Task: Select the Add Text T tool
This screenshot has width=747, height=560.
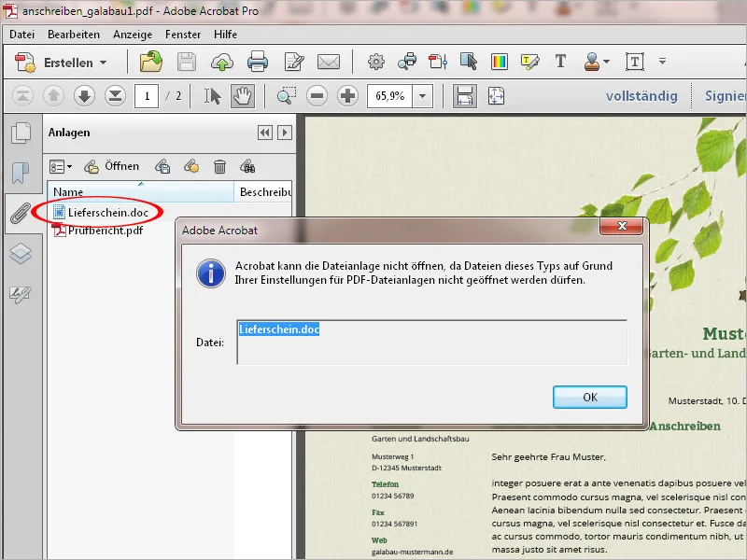Action: tap(561, 62)
